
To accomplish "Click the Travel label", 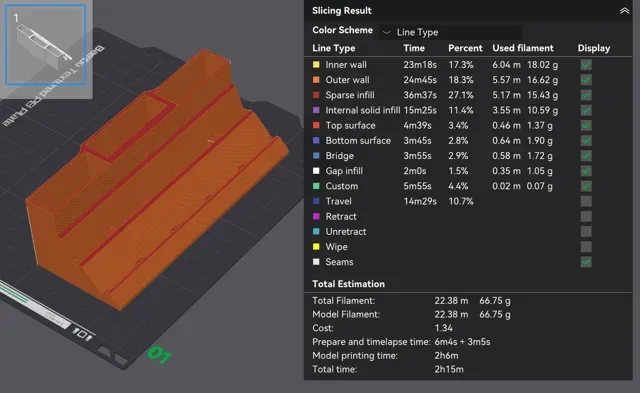I will (x=338, y=201).
